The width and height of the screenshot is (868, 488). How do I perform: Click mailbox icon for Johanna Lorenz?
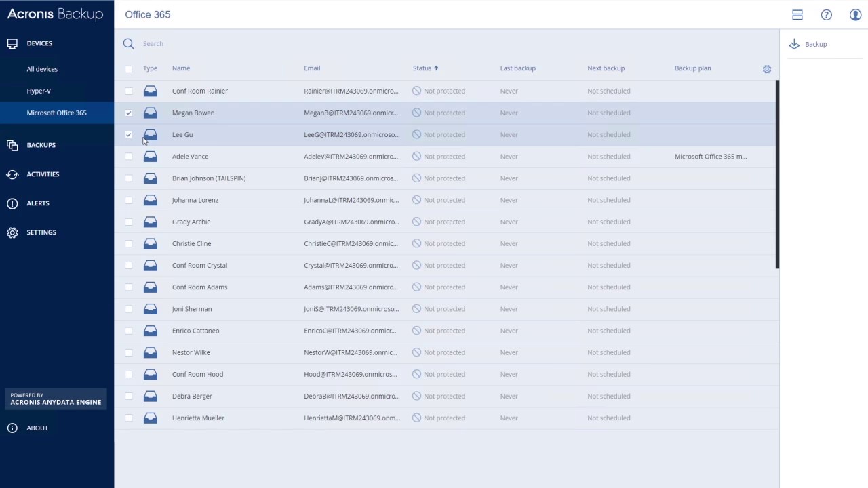(x=151, y=200)
